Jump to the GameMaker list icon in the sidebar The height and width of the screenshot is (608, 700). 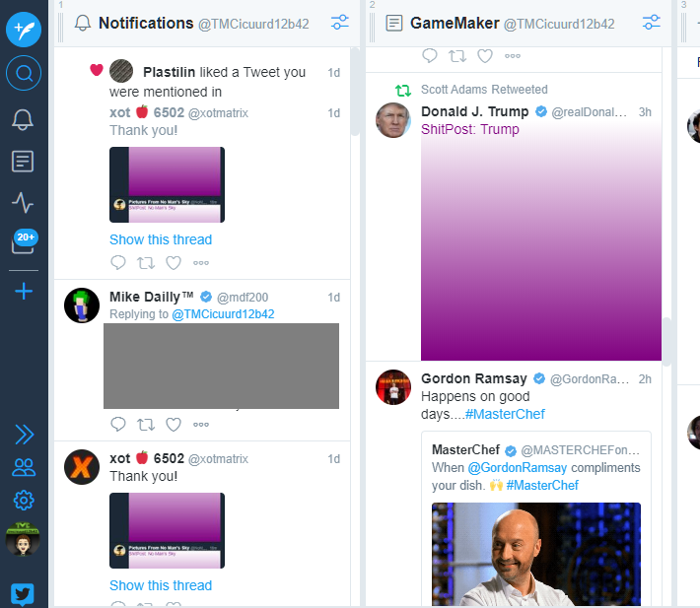23,161
